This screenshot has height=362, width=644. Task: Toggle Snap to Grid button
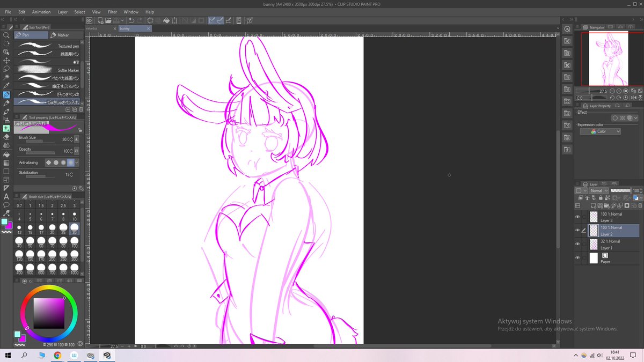click(x=229, y=20)
